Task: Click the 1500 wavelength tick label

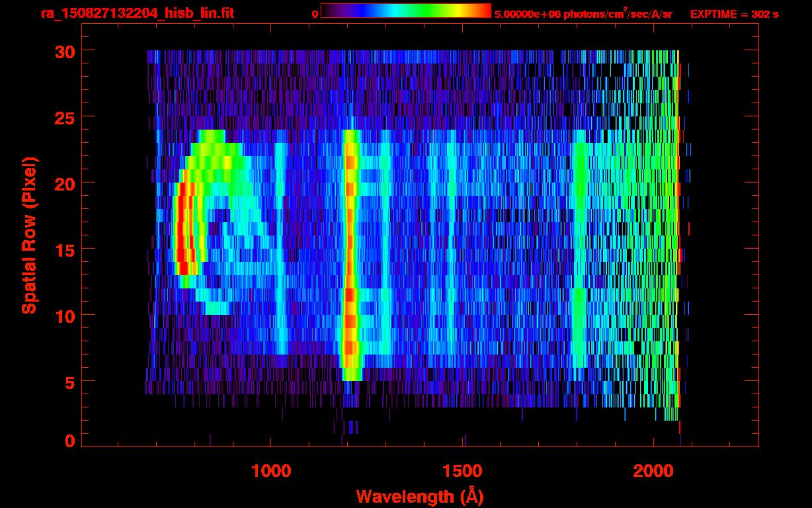Action: [463, 471]
